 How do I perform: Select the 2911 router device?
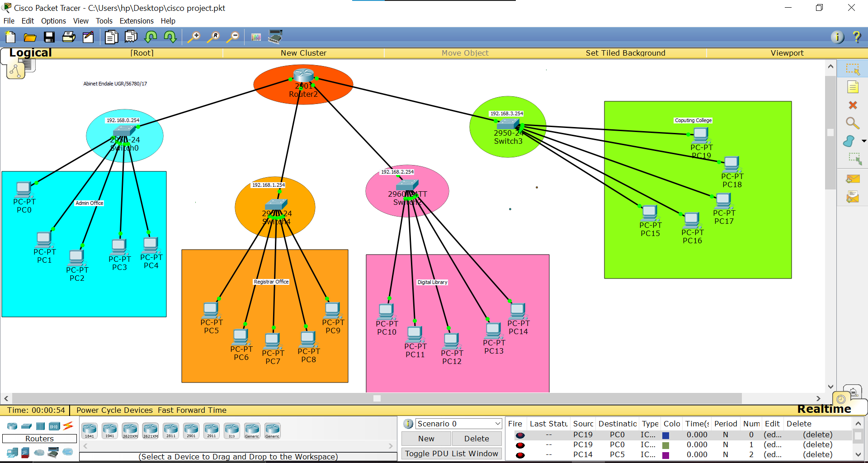coord(211,431)
